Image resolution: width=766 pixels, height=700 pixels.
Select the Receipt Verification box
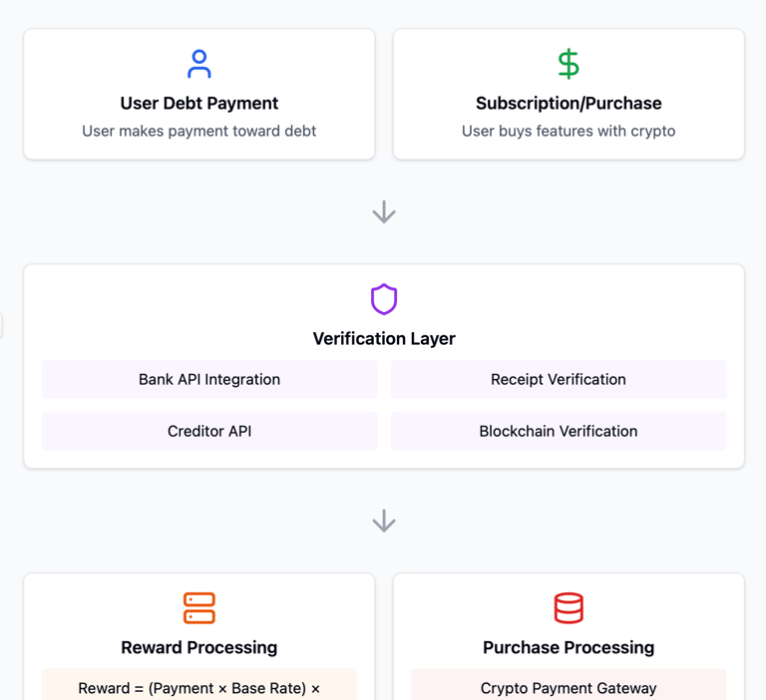tap(559, 380)
